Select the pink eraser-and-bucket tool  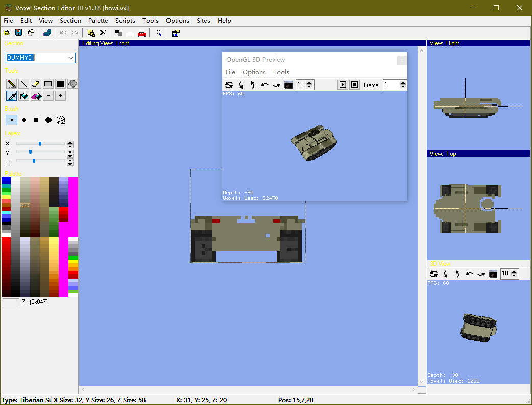[x=36, y=96]
